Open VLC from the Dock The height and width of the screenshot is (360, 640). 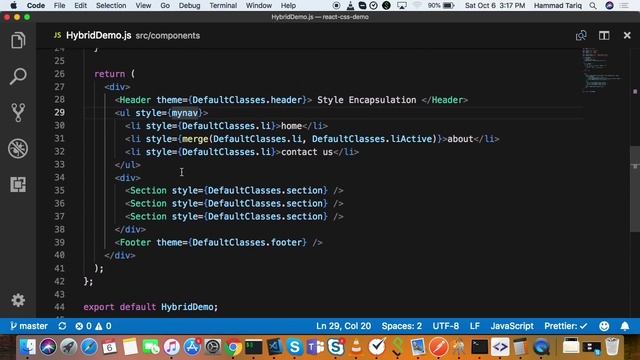pyautogui.click(x=356, y=347)
